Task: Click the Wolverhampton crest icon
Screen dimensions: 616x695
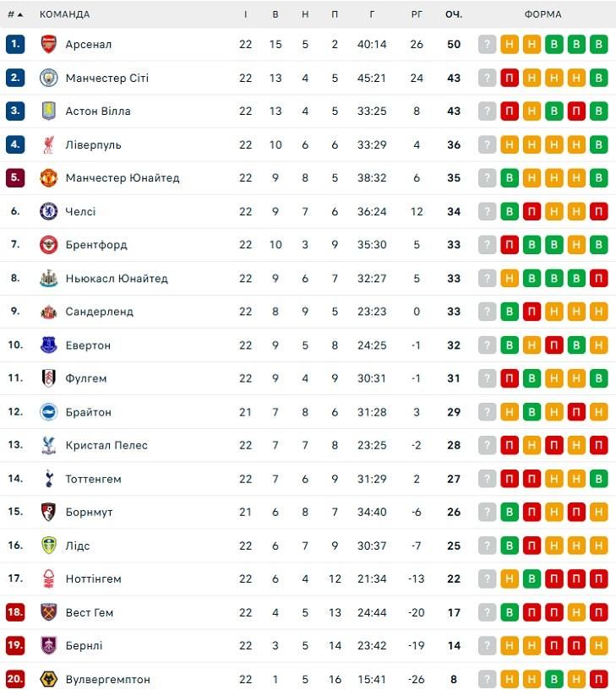Action: 48,679
